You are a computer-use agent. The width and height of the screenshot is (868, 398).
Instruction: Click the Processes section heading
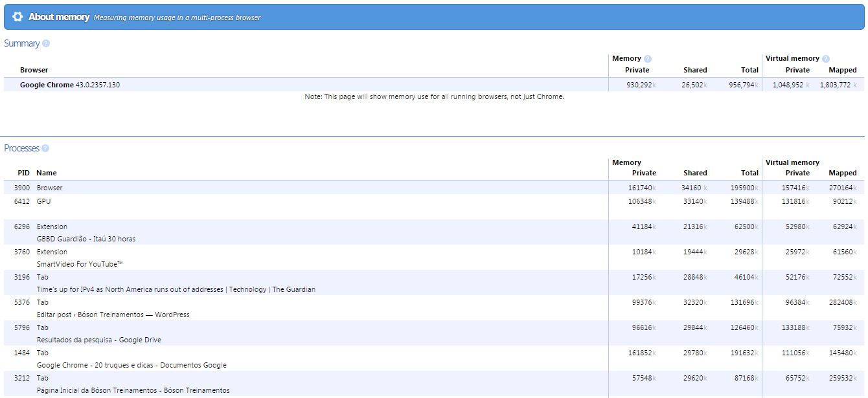point(21,148)
